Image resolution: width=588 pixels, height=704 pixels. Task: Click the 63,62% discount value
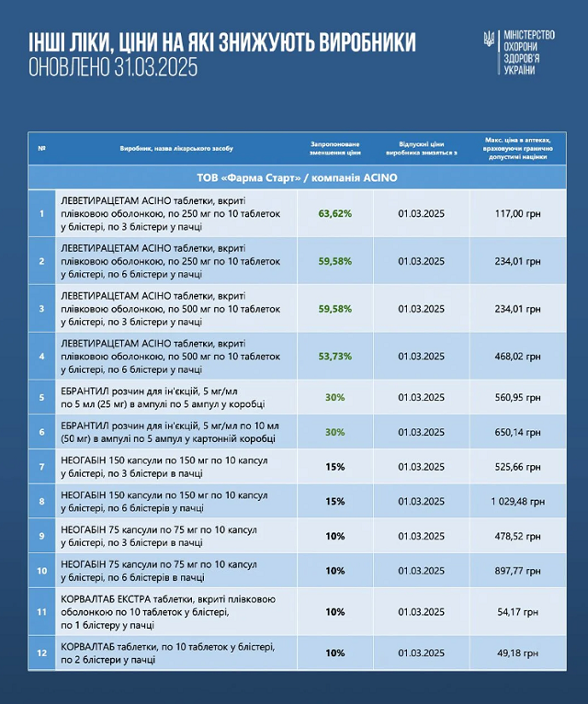pyautogui.click(x=335, y=214)
